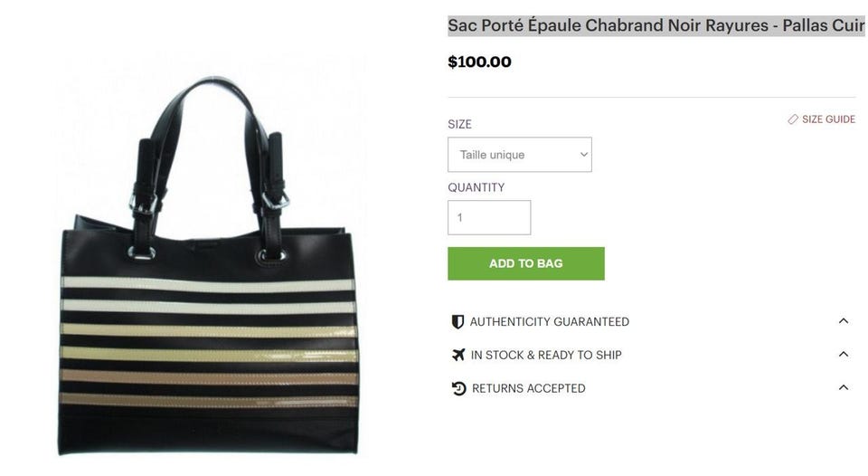This screenshot has width=868, height=476.
Task: Click the Authenticity Guaranteed heading text
Action: coord(549,322)
